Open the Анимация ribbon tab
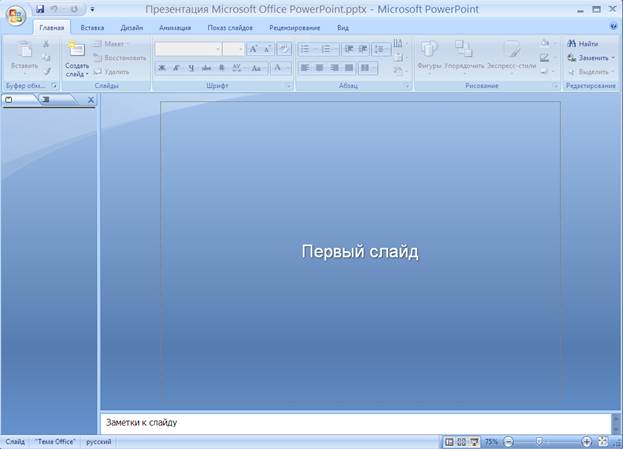Screen dimensions: 623x449 coord(175,28)
